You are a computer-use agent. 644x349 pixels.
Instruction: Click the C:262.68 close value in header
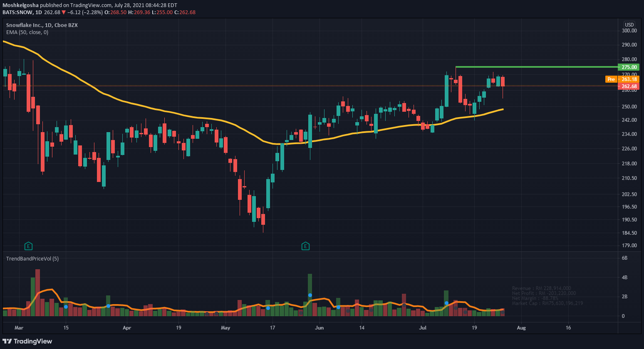[x=185, y=12]
